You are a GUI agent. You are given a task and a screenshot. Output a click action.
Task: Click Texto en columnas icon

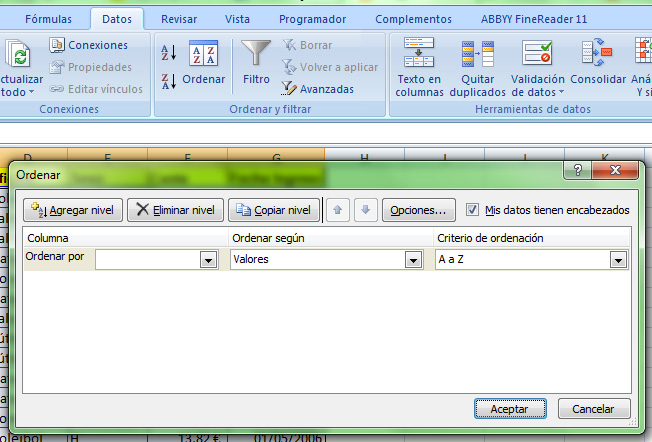[419, 54]
